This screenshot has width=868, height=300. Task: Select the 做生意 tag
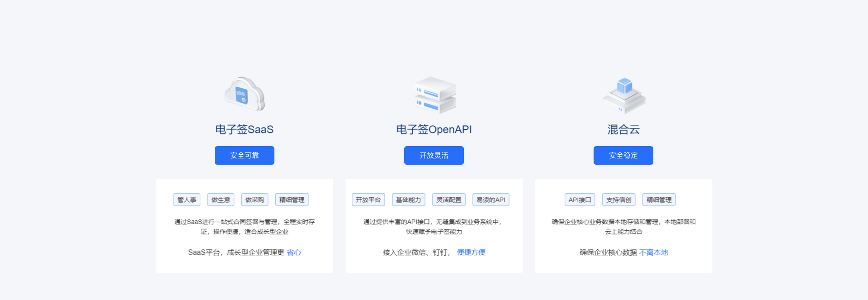221,200
